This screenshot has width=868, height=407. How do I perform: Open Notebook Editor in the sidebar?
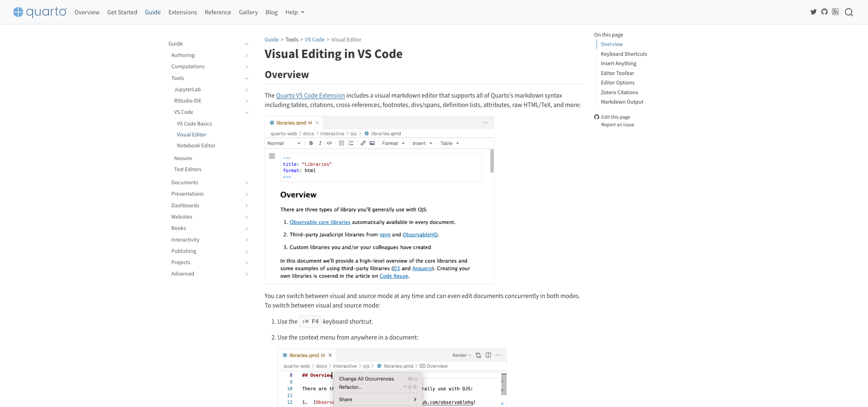196,145
